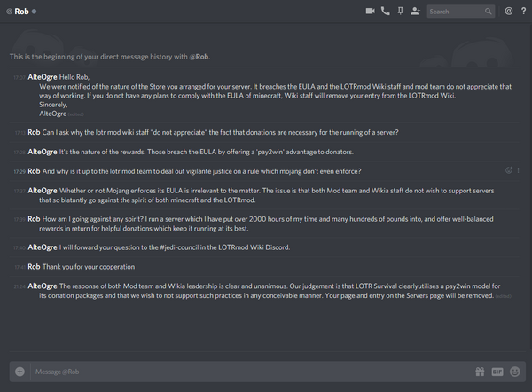This screenshot has width=532, height=392.
Task: Click the @Rob mention in history notice
Action: click(x=199, y=57)
